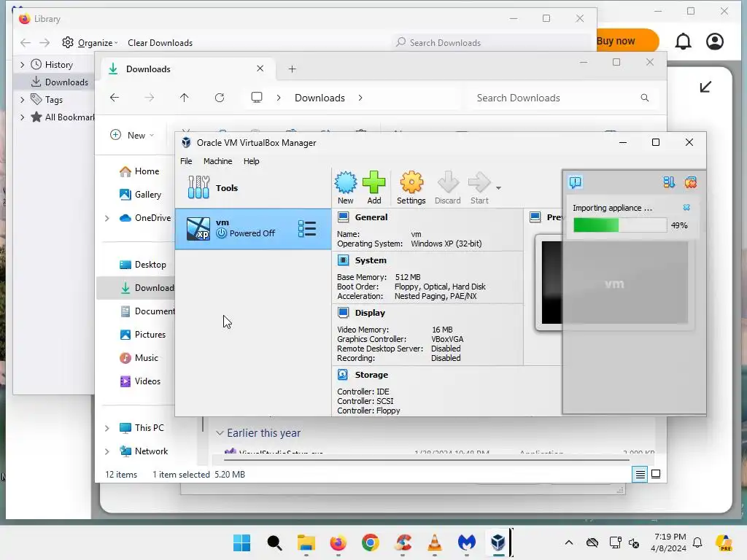The width and height of the screenshot is (747, 560).
Task: Go up one folder in File Explorer
Action: 185,98
